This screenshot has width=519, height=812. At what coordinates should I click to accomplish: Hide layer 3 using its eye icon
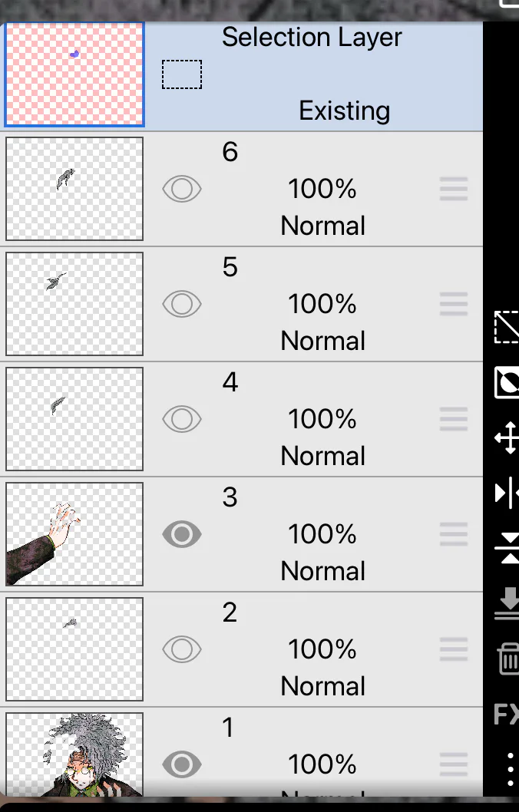(x=182, y=534)
